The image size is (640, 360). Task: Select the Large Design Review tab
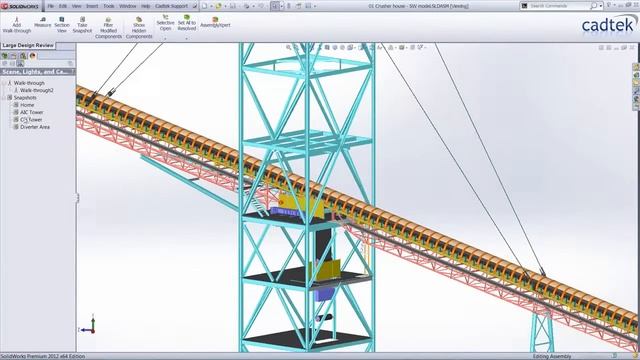[x=28, y=45]
